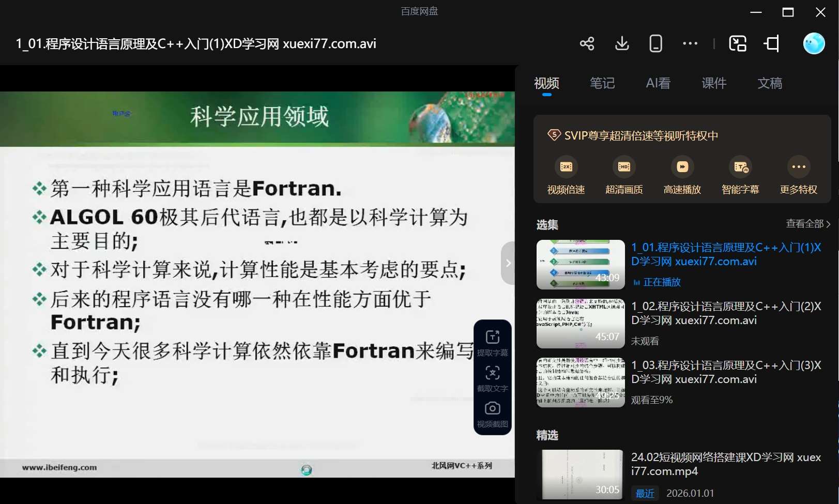Click 提取字幕 extract subtitles tool
Image resolution: width=839 pixels, height=504 pixels.
coord(492,343)
